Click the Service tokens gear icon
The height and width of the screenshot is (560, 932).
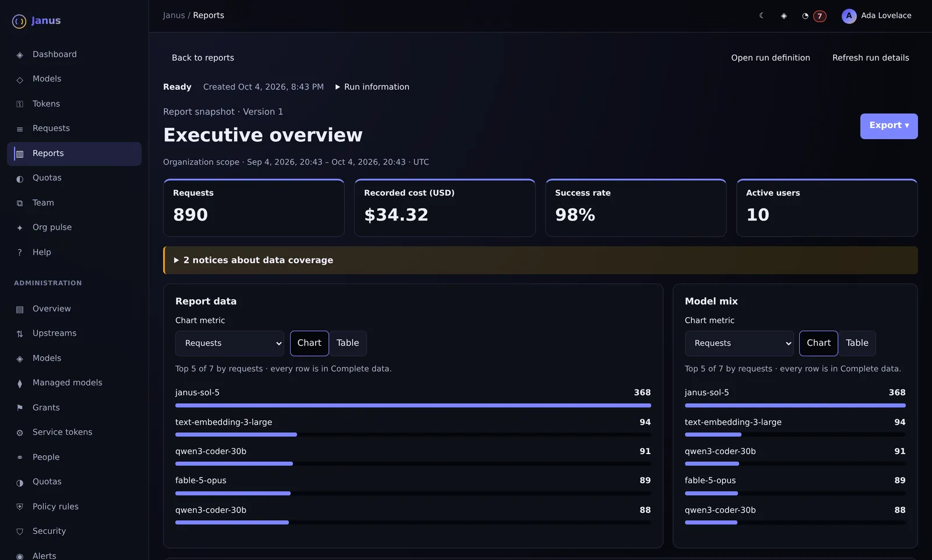pyautogui.click(x=20, y=433)
